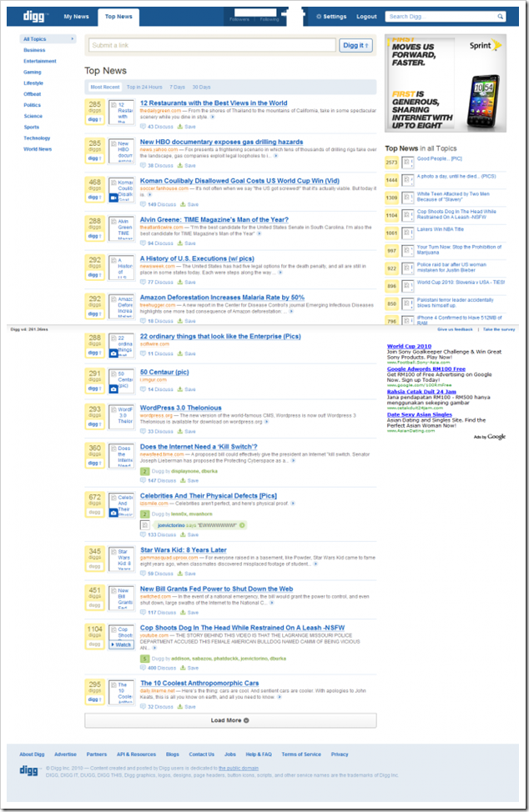Select the 7 Days filter tab
This screenshot has height=812, width=529.
(x=177, y=87)
